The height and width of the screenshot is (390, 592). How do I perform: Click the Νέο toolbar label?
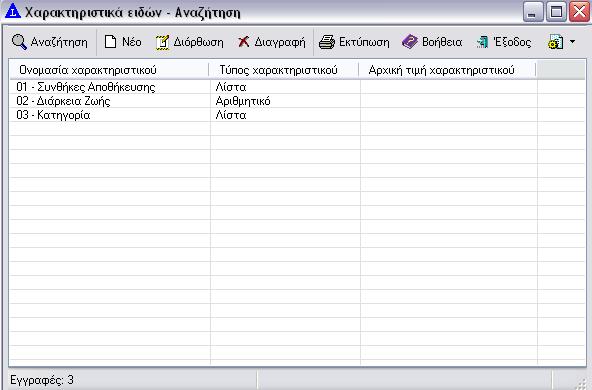click(x=132, y=42)
